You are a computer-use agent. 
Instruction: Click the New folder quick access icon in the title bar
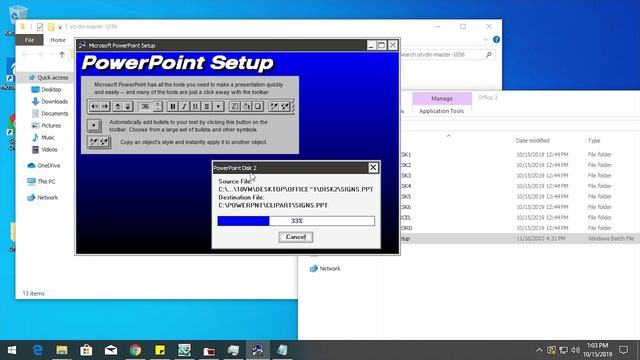(x=51, y=27)
